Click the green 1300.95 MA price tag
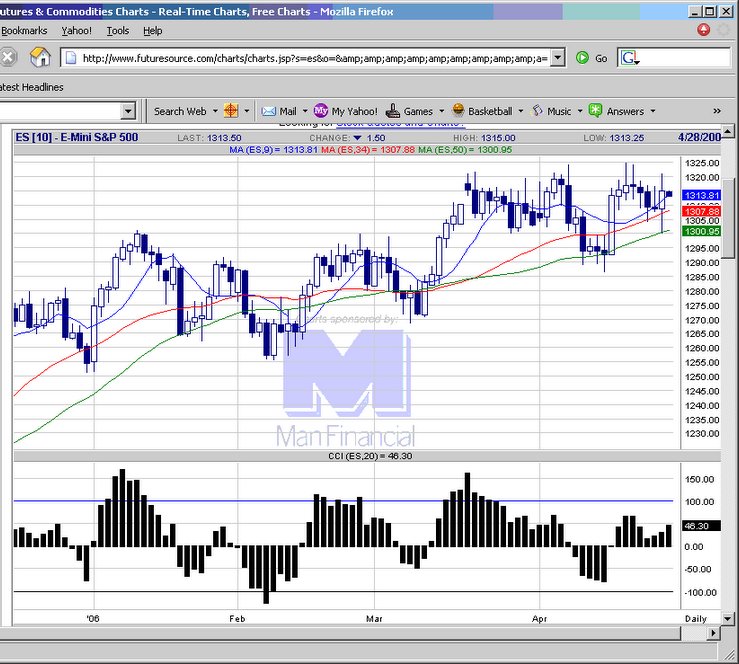 pyautogui.click(x=701, y=231)
